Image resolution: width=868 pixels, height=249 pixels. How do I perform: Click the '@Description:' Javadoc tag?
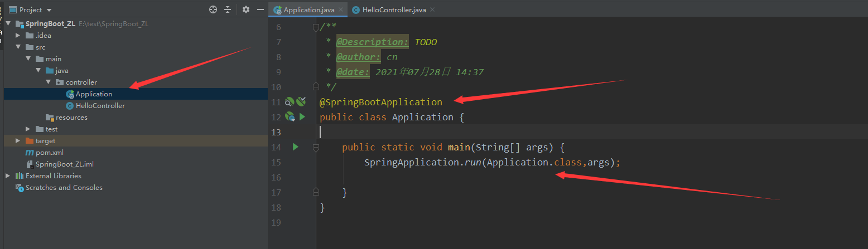pos(373,42)
